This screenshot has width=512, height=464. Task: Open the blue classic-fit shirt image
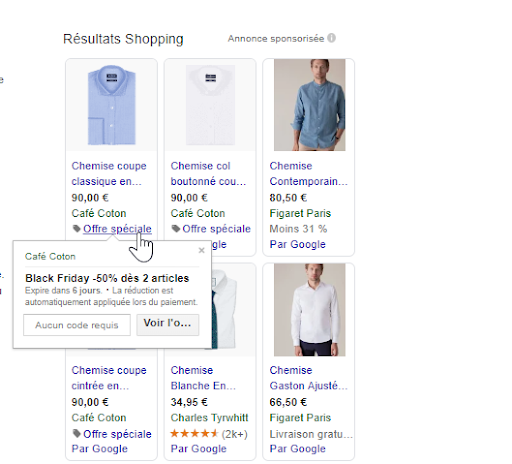[112, 105]
